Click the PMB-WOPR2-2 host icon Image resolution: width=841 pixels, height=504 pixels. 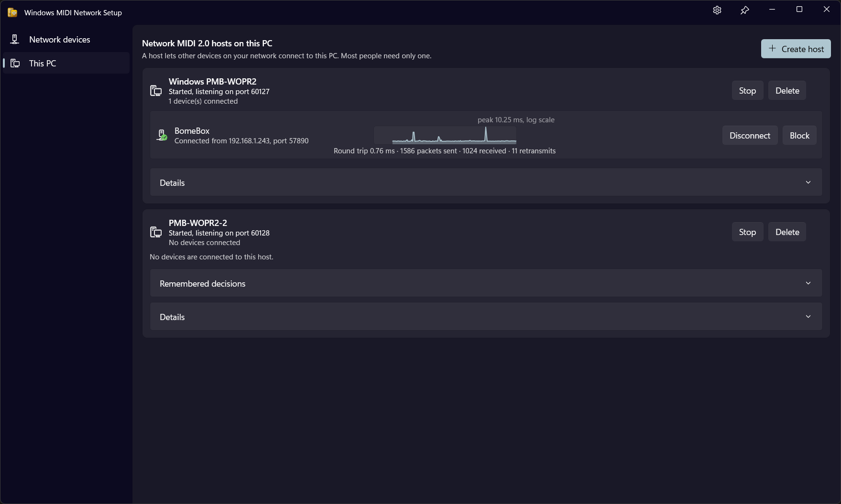[x=156, y=232]
